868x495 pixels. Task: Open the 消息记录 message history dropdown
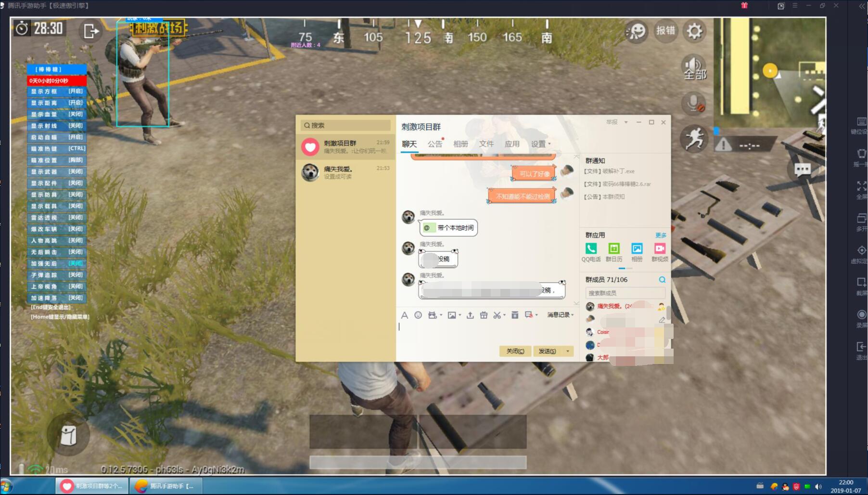560,315
